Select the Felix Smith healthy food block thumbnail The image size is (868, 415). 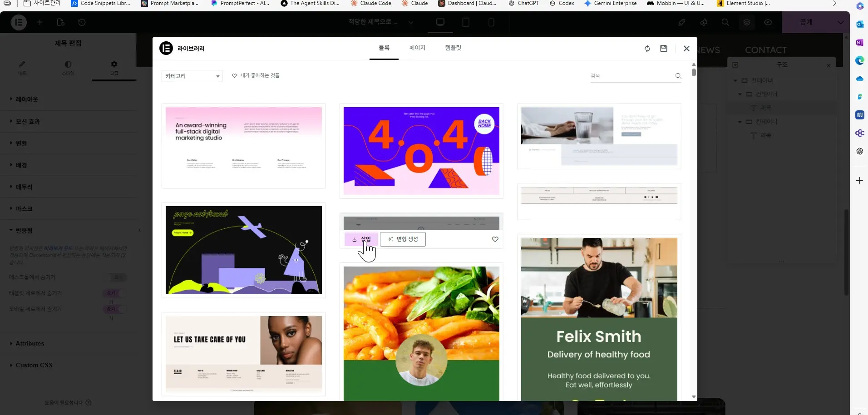coord(599,318)
